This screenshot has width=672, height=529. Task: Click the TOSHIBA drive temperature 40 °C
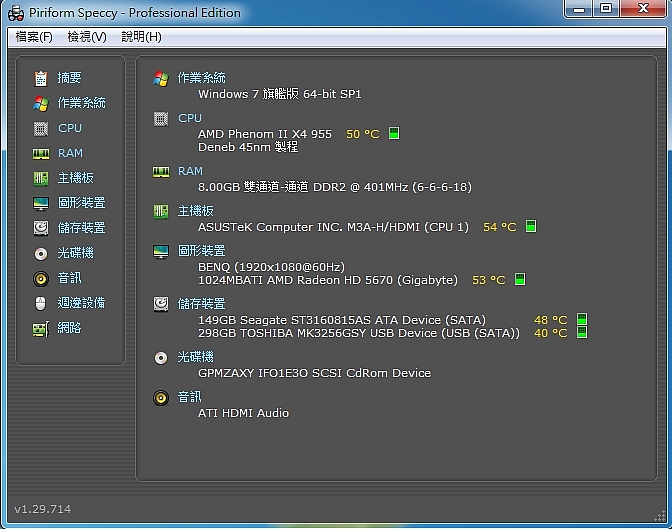click(x=550, y=333)
